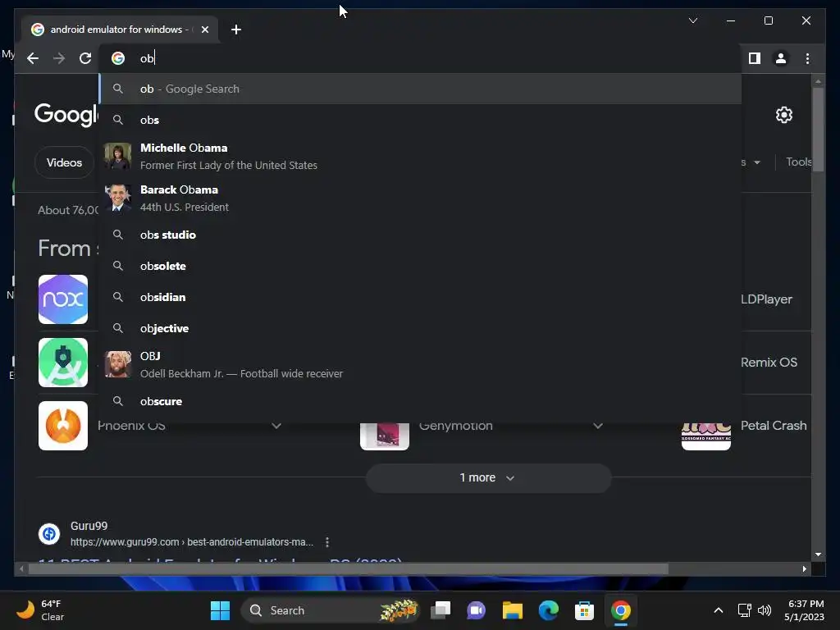Open the weather widget

point(40,610)
